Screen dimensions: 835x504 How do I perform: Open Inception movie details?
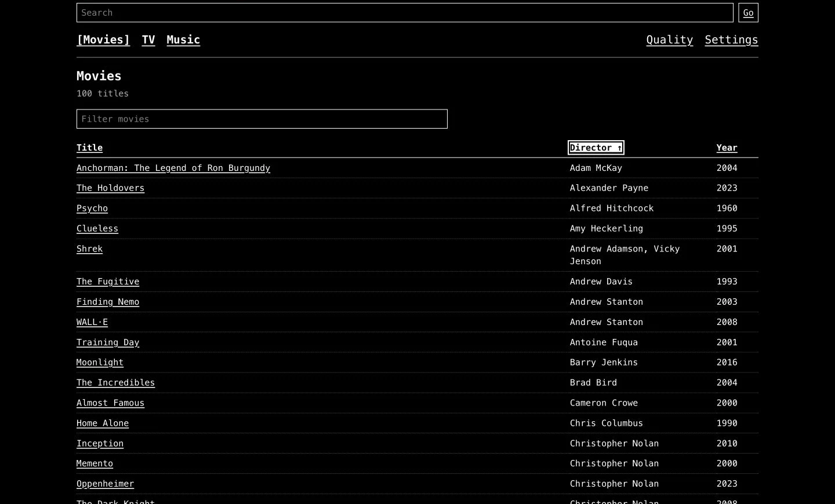(100, 444)
